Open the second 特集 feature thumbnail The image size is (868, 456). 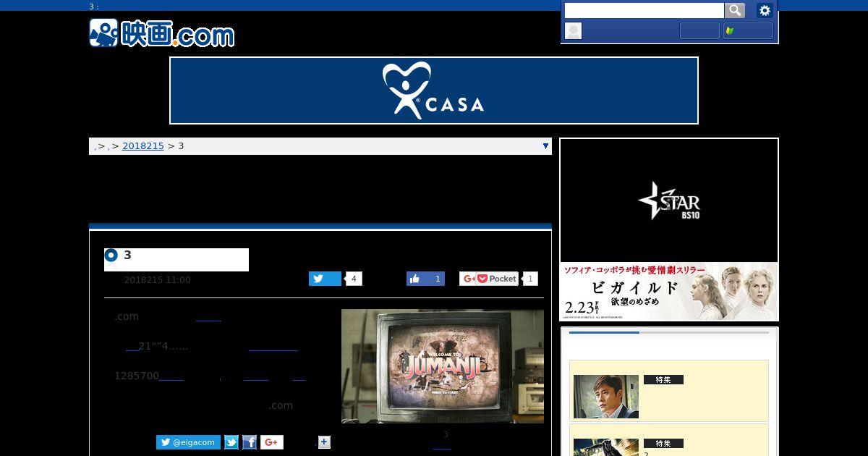click(606, 447)
